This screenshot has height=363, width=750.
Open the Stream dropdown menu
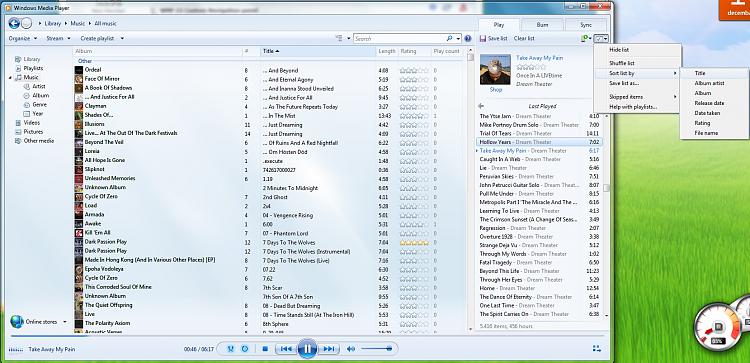(58, 38)
